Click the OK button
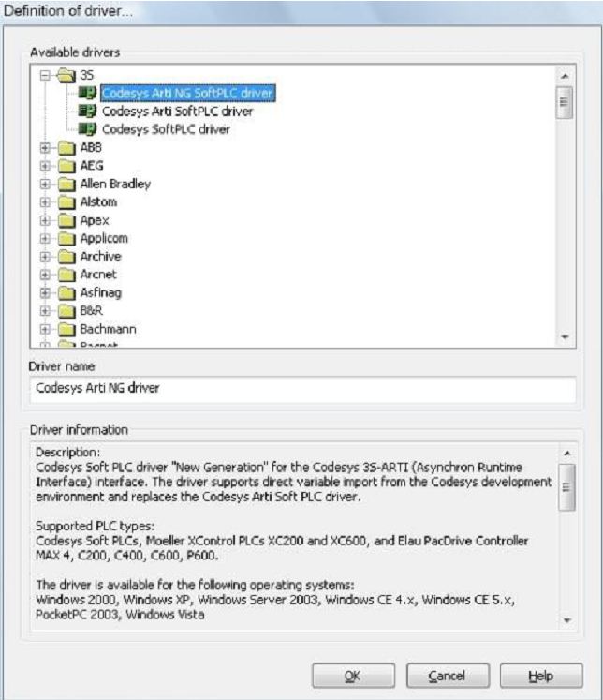 click(x=353, y=676)
